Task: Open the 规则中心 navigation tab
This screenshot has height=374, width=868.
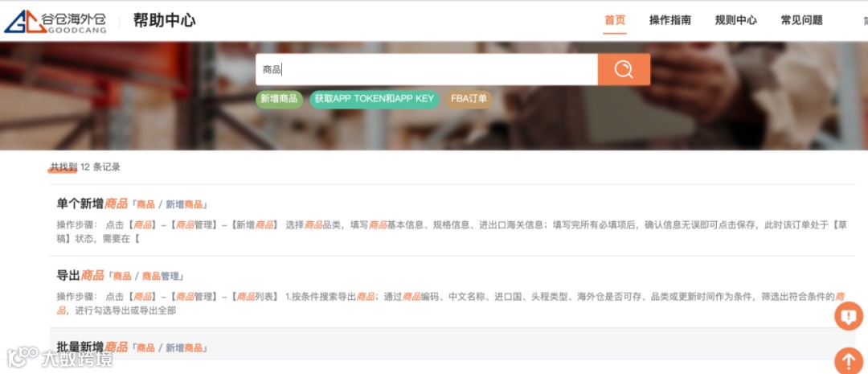Action: (x=735, y=20)
